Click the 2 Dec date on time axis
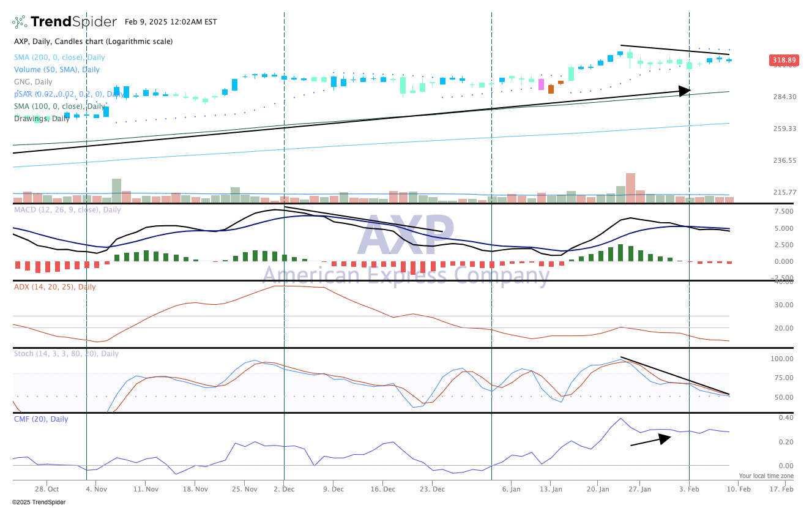Screen dimensions: 812x508 pyautogui.click(x=284, y=489)
